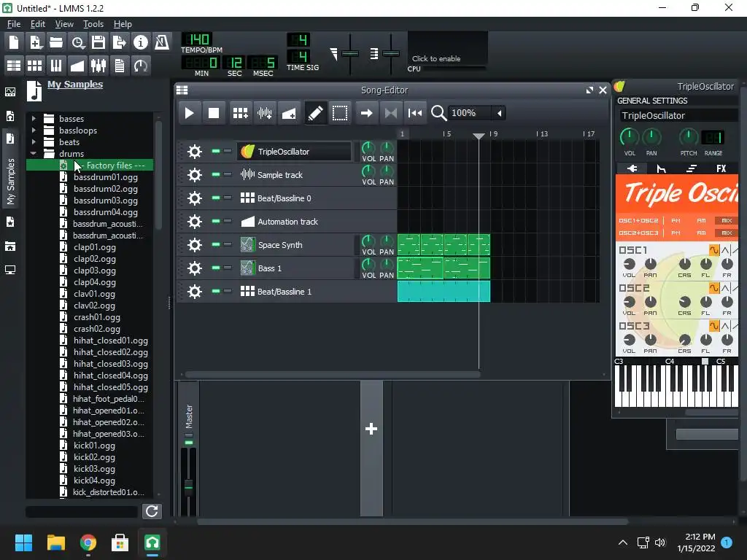Select kick01.ogg sample
Viewport: 747px width, 560px height.
click(94, 446)
